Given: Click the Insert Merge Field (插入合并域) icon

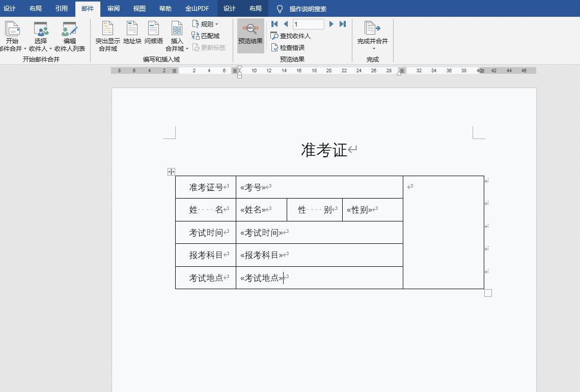Looking at the screenshot, I should (x=176, y=31).
